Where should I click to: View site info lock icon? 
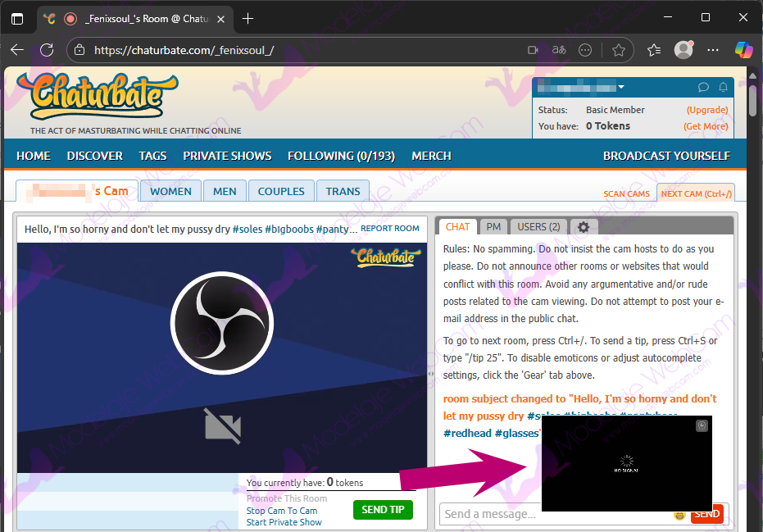pos(79,50)
